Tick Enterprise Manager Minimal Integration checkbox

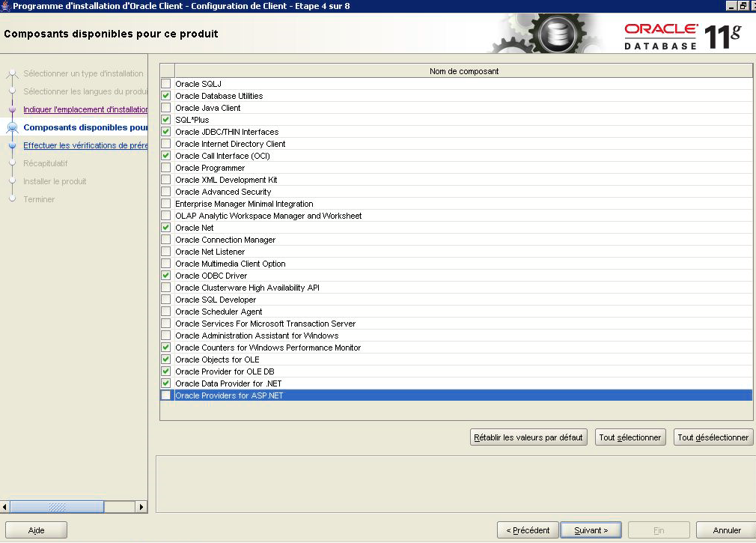(x=166, y=204)
